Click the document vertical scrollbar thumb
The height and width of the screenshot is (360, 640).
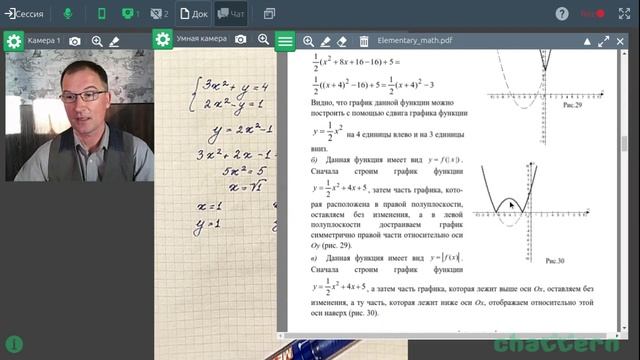[x=624, y=144]
